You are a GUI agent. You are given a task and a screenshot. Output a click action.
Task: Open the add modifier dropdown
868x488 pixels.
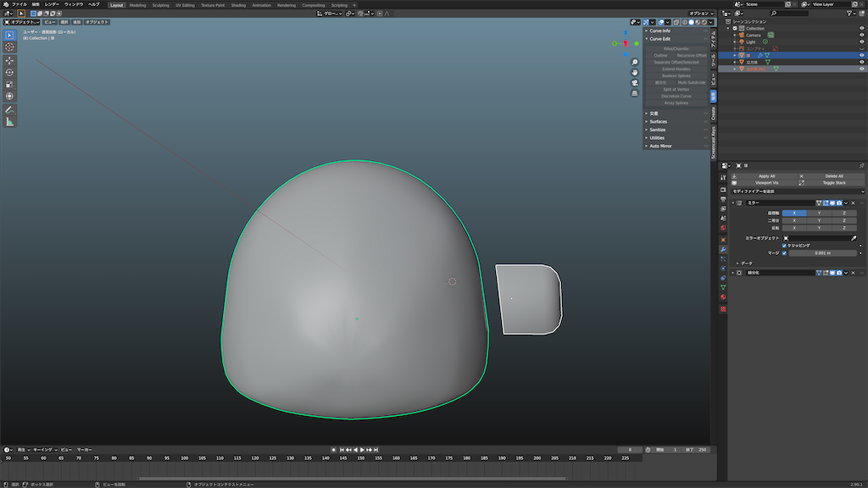coord(797,191)
